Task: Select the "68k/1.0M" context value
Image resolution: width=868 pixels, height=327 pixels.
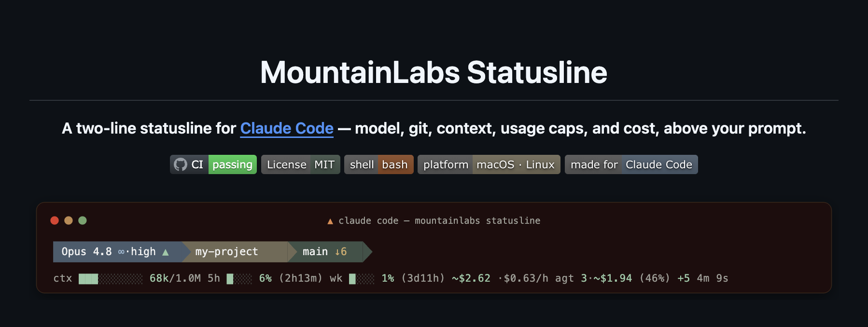Action: coord(175,278)
